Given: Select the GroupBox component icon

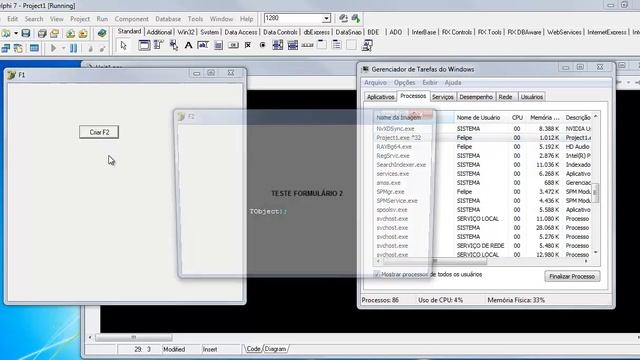Looking at the screenshot, I should (x=322, y=45).
